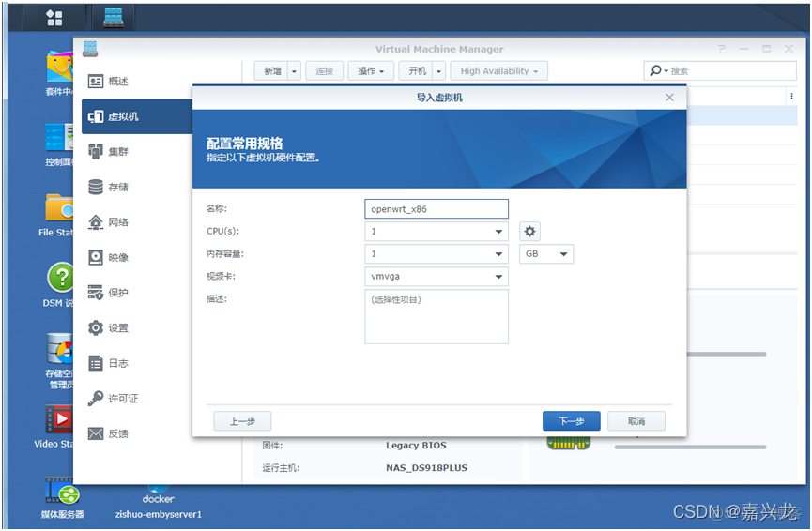Open DSM main menu icon in taskbar
This screenshot has height=531, width=812.
point(54,18)
